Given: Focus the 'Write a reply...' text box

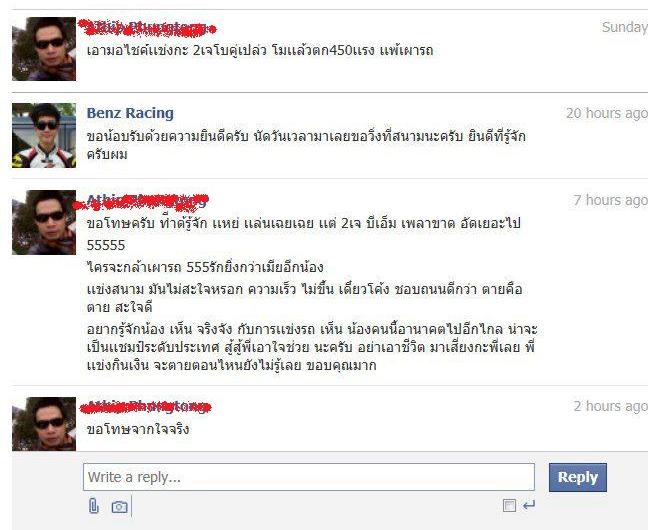Looking at the screenshot, I should click(x=309, y=477).
